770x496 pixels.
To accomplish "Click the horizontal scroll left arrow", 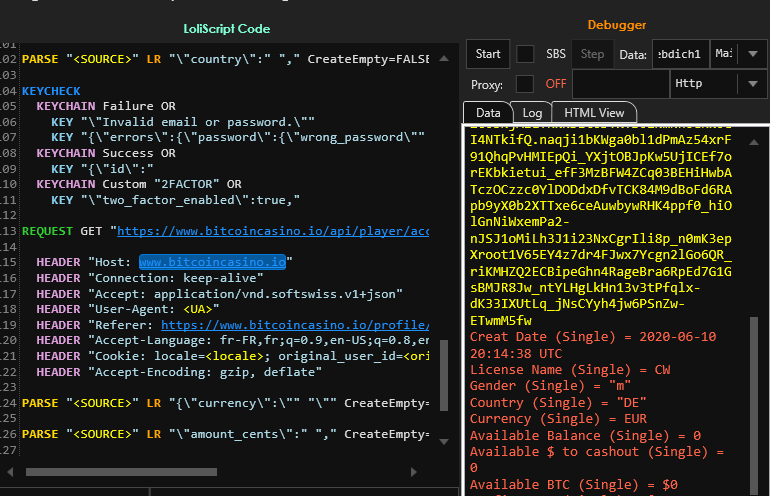I will 10,472.
